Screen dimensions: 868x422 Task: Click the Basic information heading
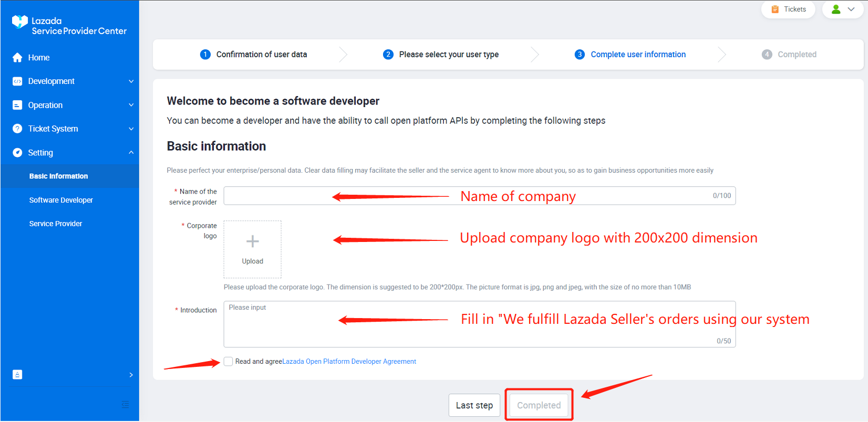(x=216, y=146)
